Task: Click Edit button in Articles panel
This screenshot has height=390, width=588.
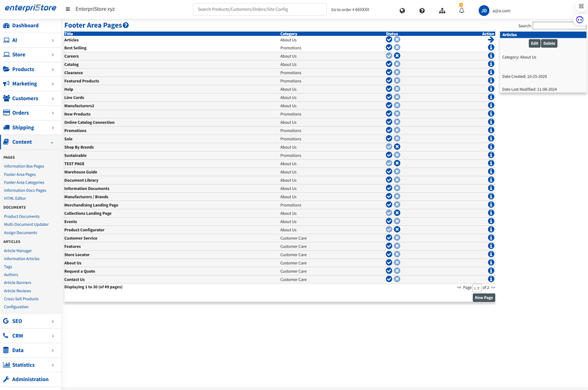Action: click(534, 44)
